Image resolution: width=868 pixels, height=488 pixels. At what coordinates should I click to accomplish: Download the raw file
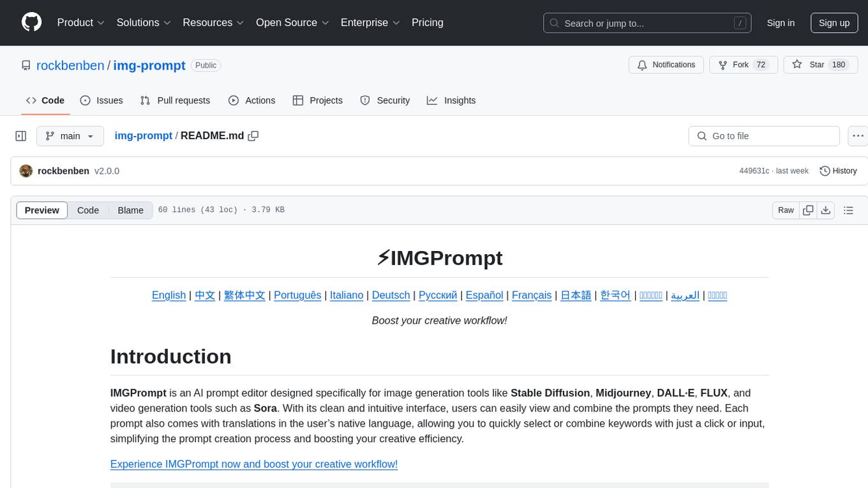pos(825,210)
